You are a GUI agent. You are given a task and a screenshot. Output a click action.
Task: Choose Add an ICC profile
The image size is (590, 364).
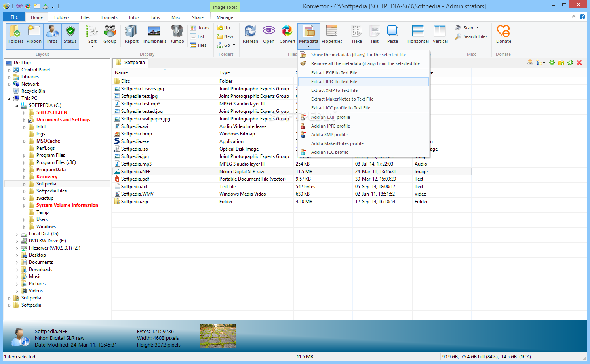364,152
